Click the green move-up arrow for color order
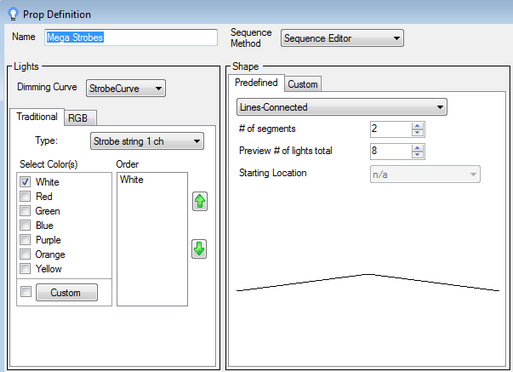 (200, 201)
